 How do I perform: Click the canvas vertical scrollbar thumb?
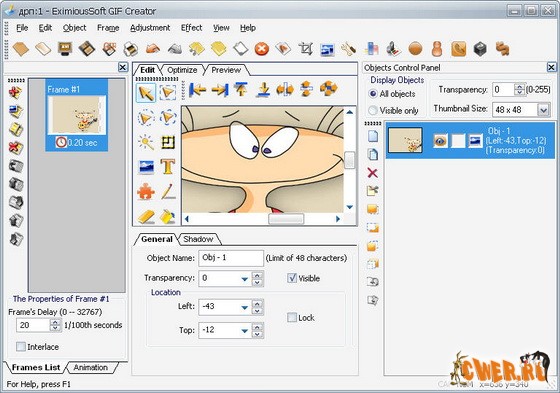click(349, 159)
